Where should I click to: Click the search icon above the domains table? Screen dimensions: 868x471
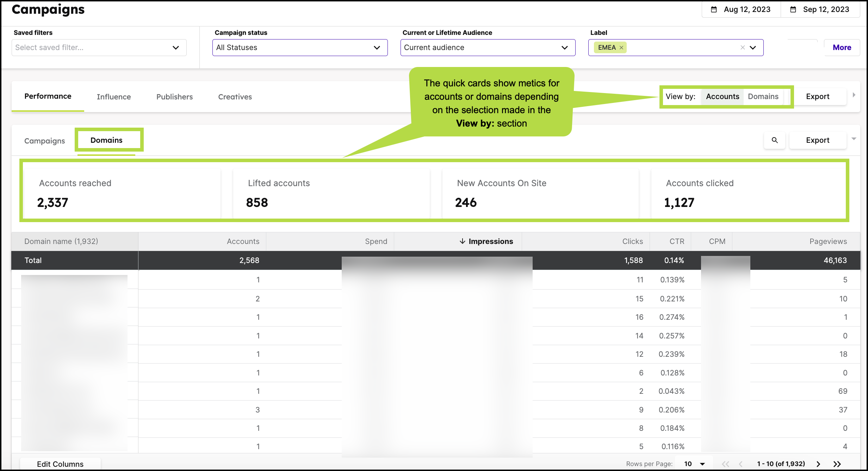tap(774, 140)
